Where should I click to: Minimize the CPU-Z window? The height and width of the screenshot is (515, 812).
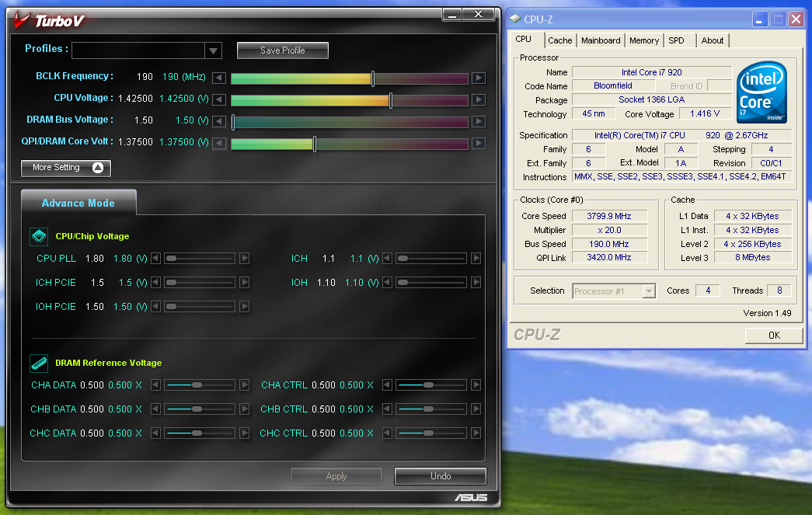pyautogui.click(x=759, y=19)
